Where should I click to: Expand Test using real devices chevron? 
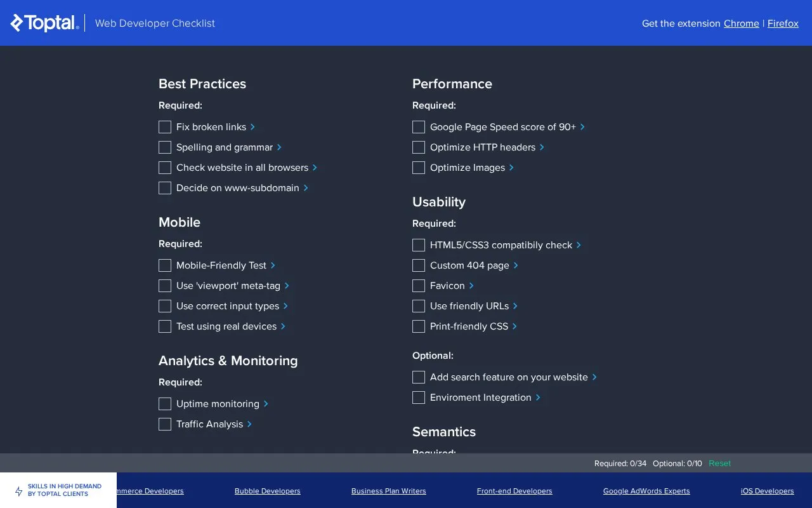point(283,326)
